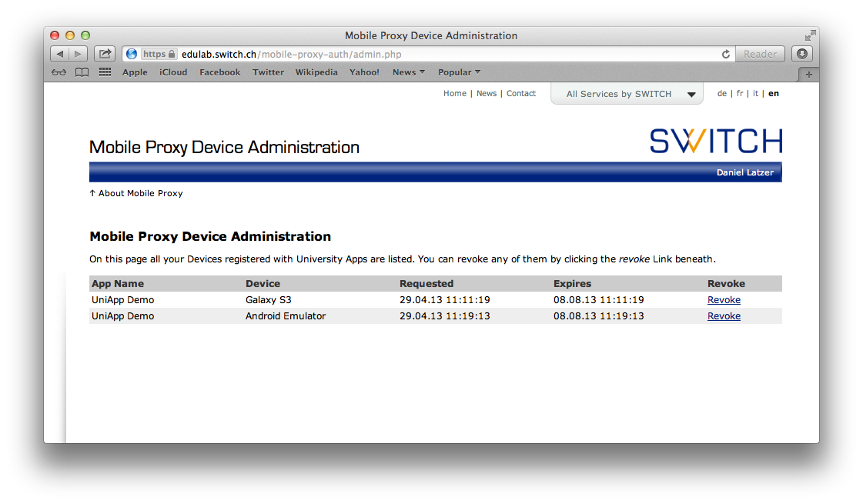Revoke the Galaxy S3 device
The width and height of the screenshot is (863, 504).
coord(724,300)
